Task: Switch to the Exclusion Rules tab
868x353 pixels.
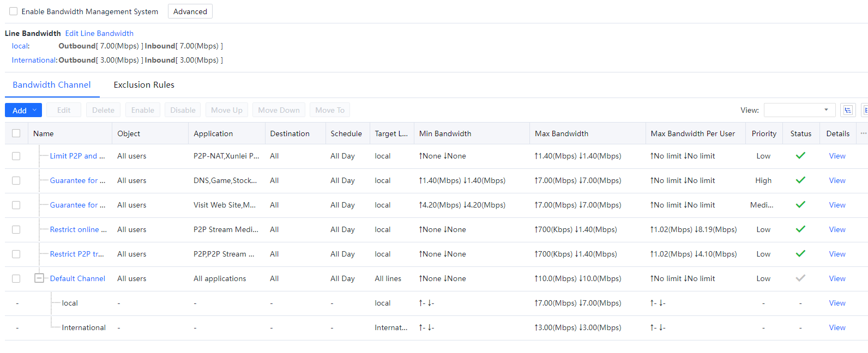Action: tap(144, 85)
